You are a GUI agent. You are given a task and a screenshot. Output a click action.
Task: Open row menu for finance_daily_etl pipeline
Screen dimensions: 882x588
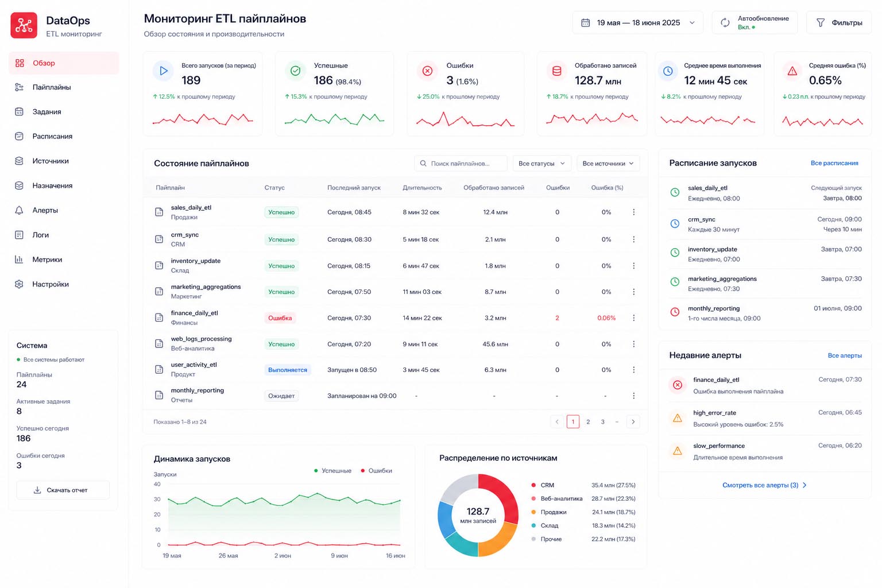pos(633,318)
